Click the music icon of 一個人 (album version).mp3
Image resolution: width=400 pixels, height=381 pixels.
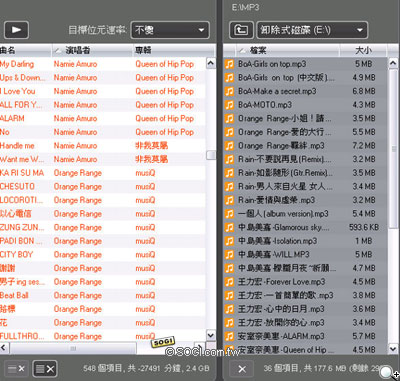[229, 214]
